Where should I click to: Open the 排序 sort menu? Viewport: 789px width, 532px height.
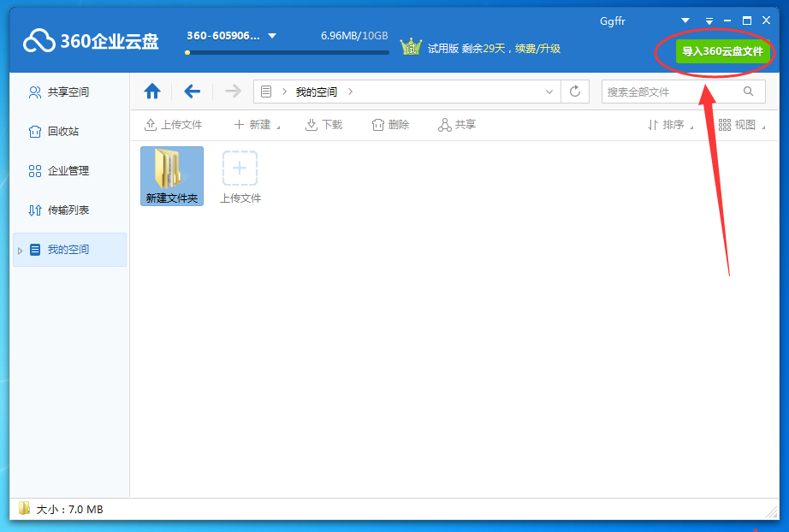tap(673, 124)
